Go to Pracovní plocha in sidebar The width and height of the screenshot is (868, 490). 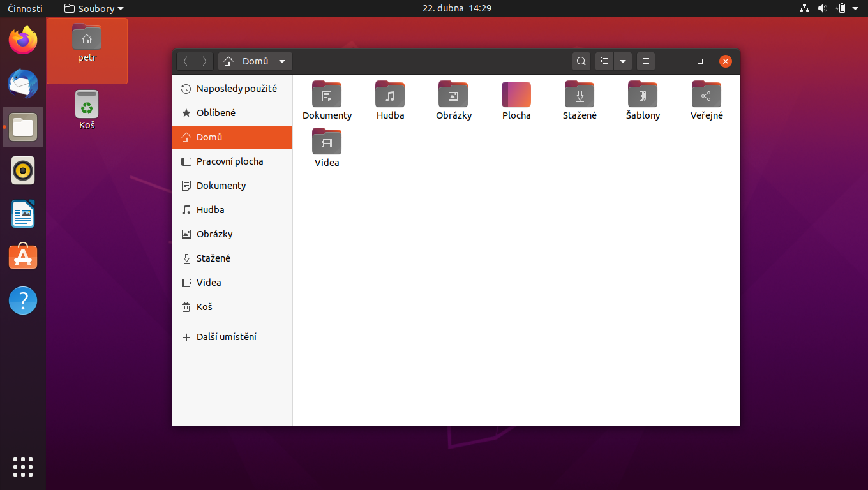[x=232, y=161]
